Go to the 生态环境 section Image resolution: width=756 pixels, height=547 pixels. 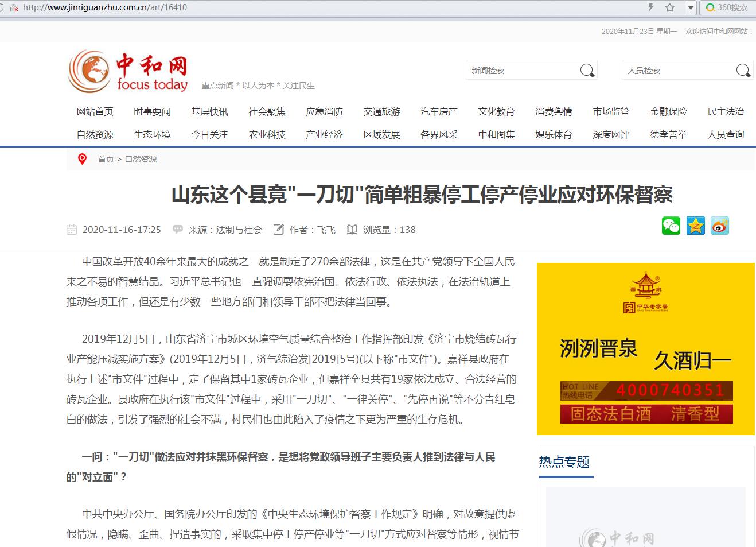(153, 134)
